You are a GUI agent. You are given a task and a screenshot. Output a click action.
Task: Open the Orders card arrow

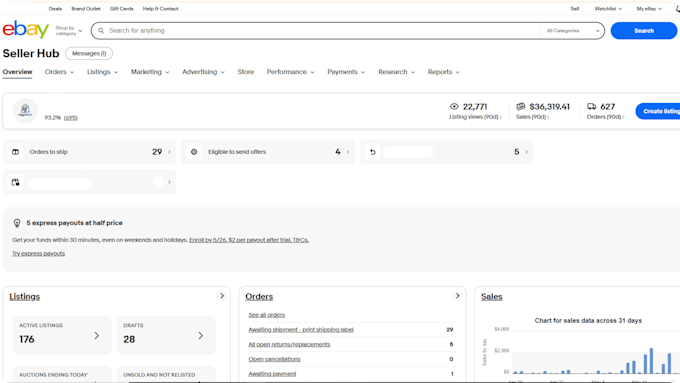tap(457, 296)
